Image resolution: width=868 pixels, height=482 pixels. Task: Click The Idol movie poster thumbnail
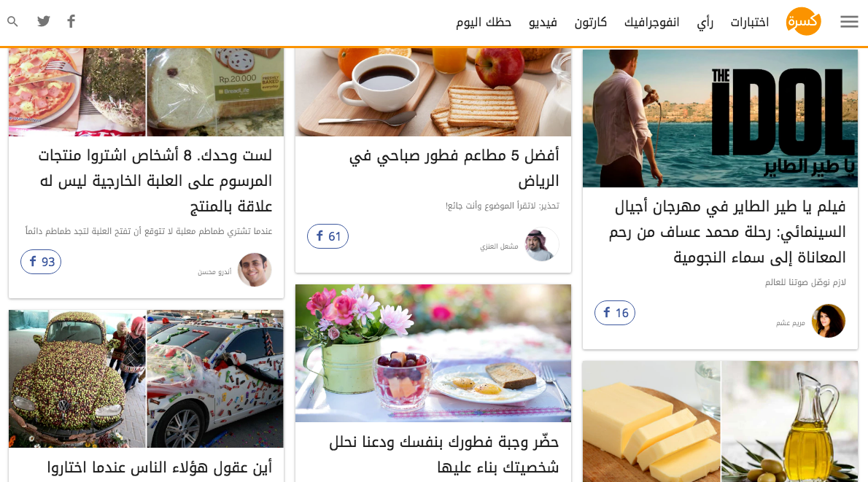[720, 118]
